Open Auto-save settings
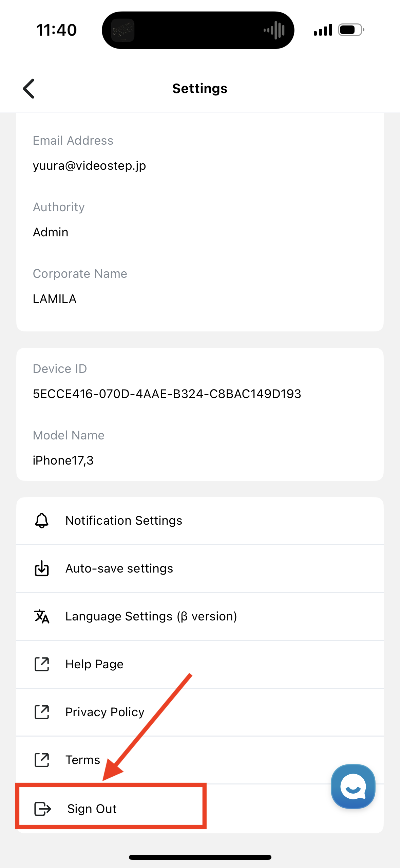The image size is (400, 868). tap(119, 568)
